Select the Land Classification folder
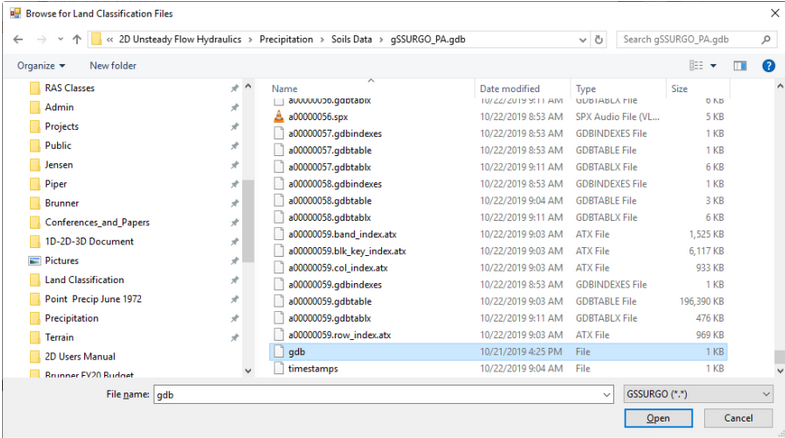This screenshot has height=438, width=785. click(84, 280)
